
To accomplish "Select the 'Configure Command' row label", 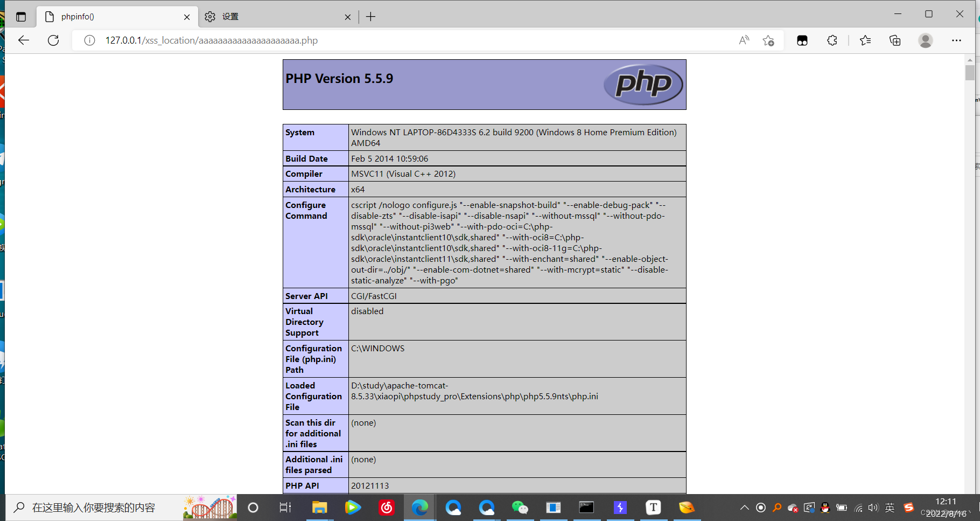I will (x=306, y=211).
